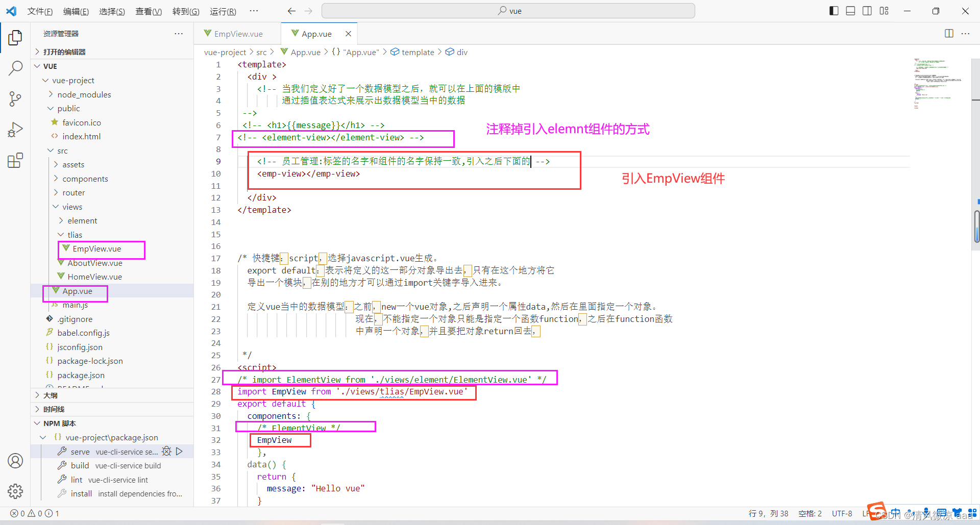Toggle the bottom panel layout icon

850,11
